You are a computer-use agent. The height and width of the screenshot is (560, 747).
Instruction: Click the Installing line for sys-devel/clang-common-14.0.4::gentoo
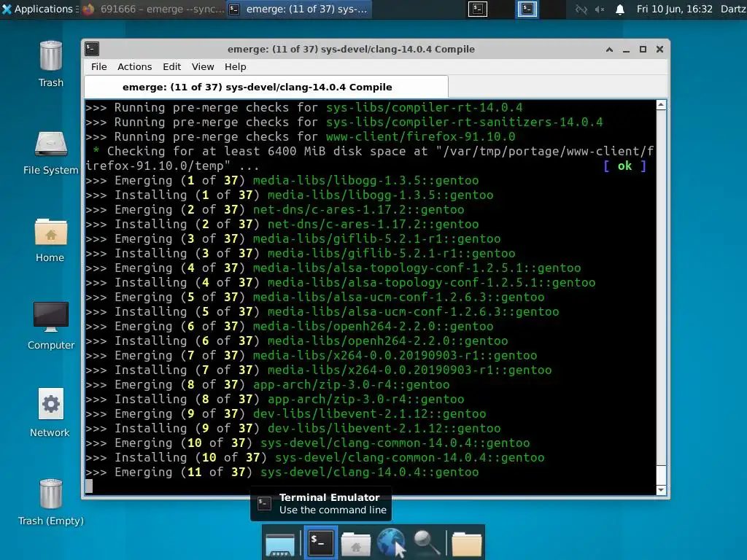click(x=315, y=458)
